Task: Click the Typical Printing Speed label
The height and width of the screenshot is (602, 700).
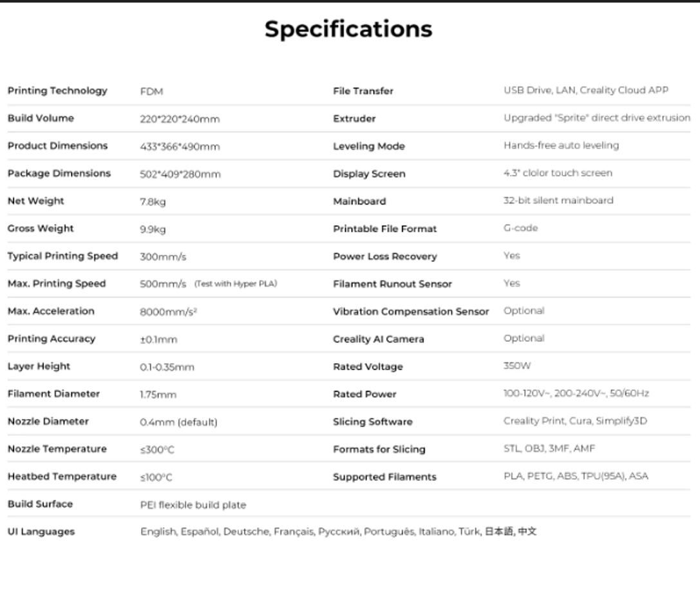Action: 62,256
